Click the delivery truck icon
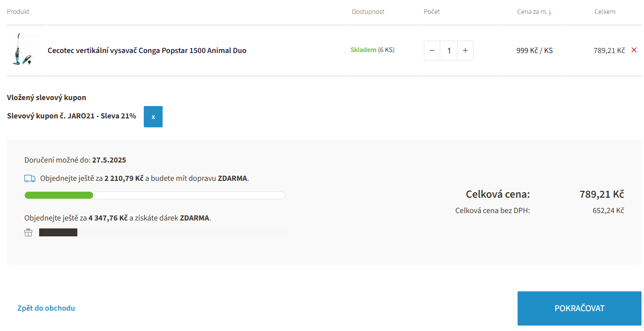 point(30,178)
